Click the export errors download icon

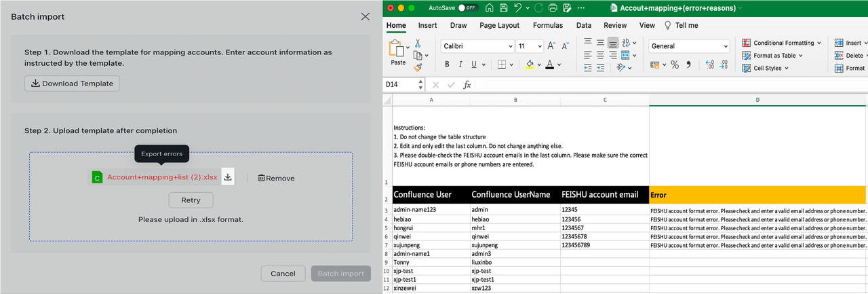[x=228, y=177]
